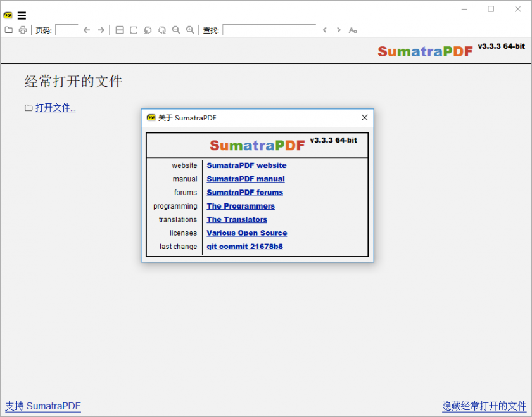Find next match arrow
This screenshot has height=417, width=532.
(x=338, y=30)
